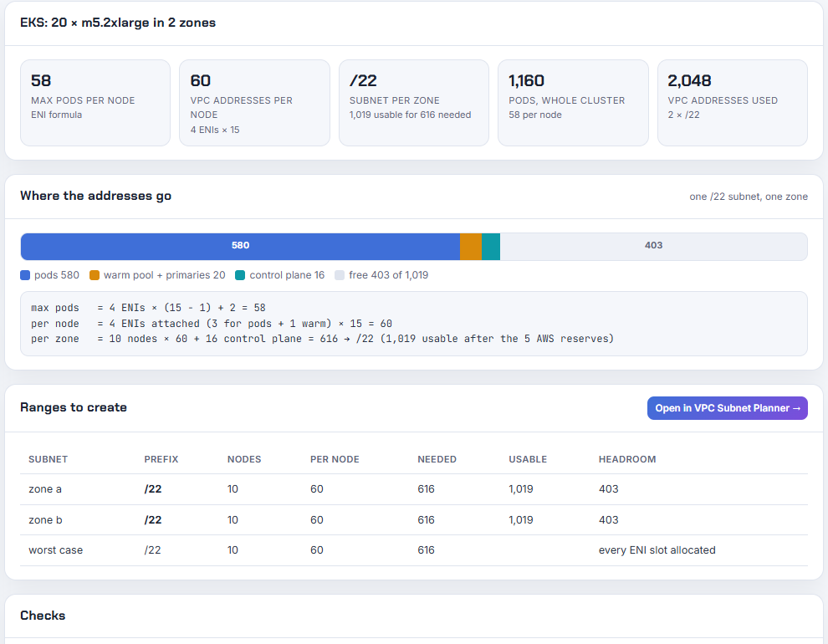Click needed 616 in worst case row
Image resolution: width=828 pixels, height=644 pixels.
(426, 550)
